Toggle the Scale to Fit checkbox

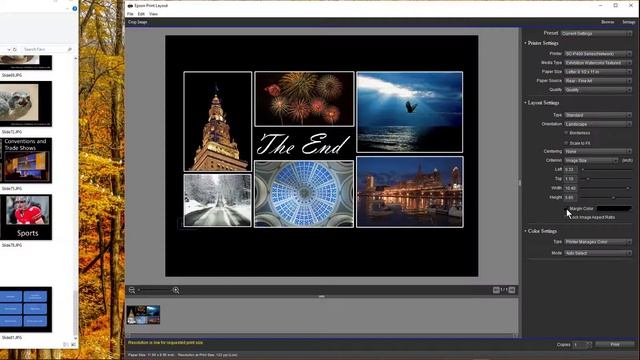[566, 143]
